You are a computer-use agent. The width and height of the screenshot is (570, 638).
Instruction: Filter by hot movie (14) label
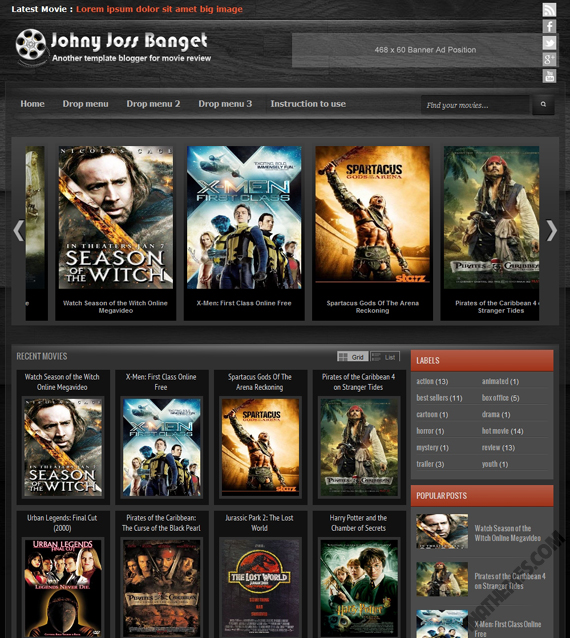(502, 431)
